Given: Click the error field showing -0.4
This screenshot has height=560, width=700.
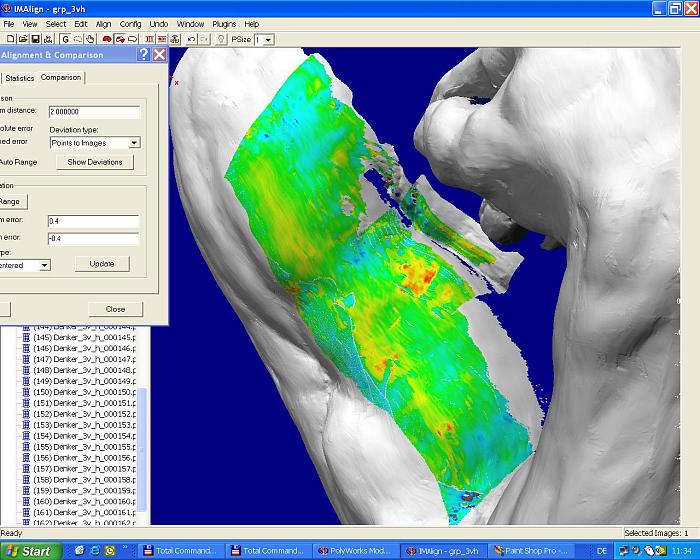Looking at the screenshot, I should tap(93, 238).
